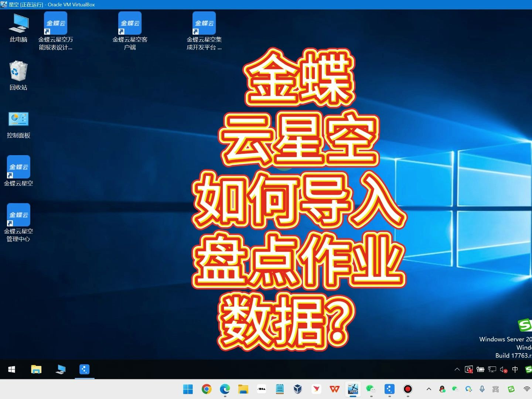532x399 pixels.
Task: Open Server Manager in the VM taskbar
Action: tap(60, 369)
